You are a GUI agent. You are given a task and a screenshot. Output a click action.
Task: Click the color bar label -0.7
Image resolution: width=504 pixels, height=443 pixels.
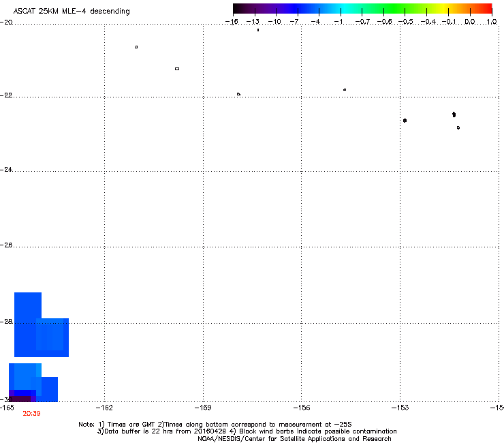[x=362, y=22]
